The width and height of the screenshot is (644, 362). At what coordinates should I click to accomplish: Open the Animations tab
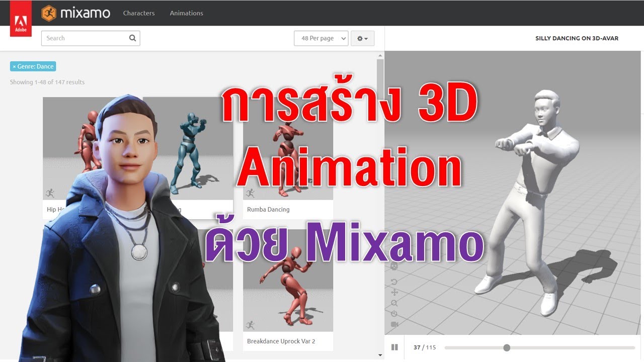[x=186, y=13]
